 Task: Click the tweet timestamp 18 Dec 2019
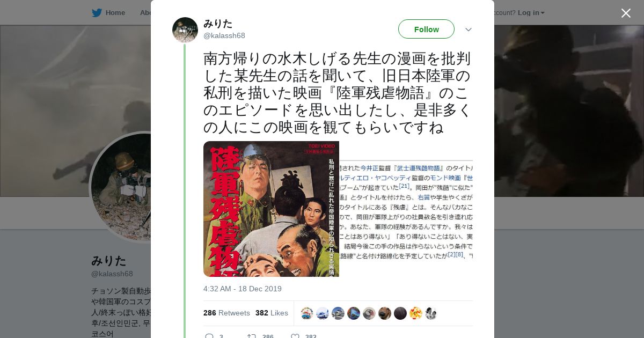pyautogui.click(x=243, y=289)
